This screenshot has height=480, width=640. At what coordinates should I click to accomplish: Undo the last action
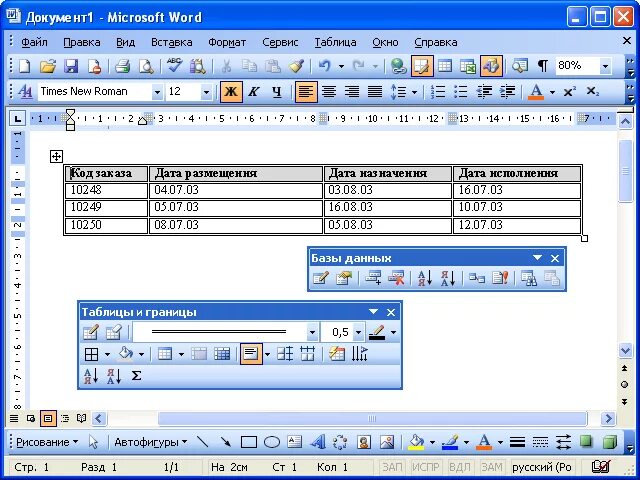coord(324,66)
